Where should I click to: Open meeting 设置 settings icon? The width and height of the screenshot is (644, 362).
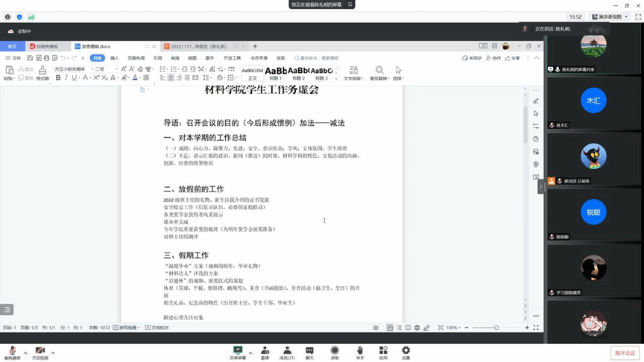click(x=405, y=350)
